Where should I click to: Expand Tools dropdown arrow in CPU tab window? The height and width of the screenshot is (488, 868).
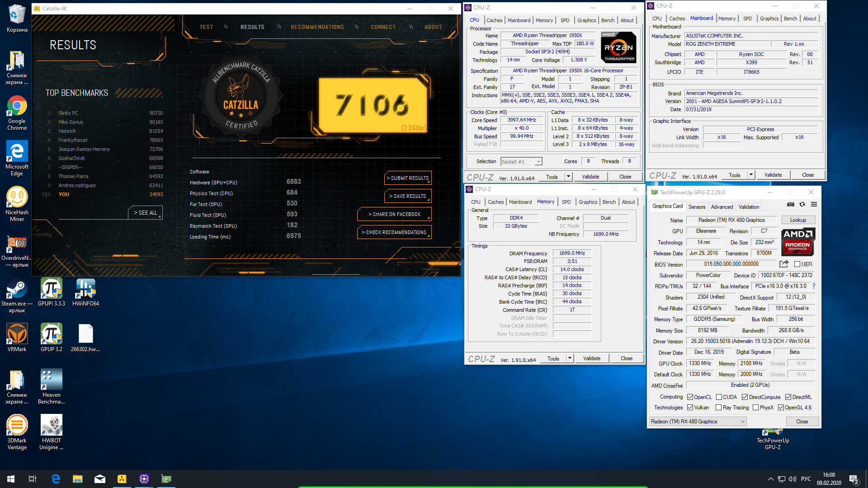point(568,177)
